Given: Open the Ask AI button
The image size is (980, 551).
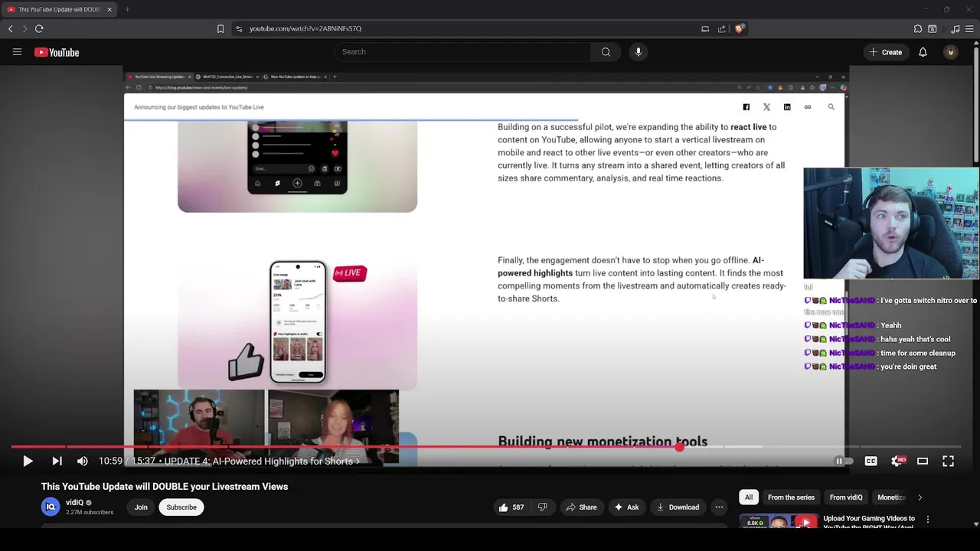Looking at the screenshot, I should 626,507.
